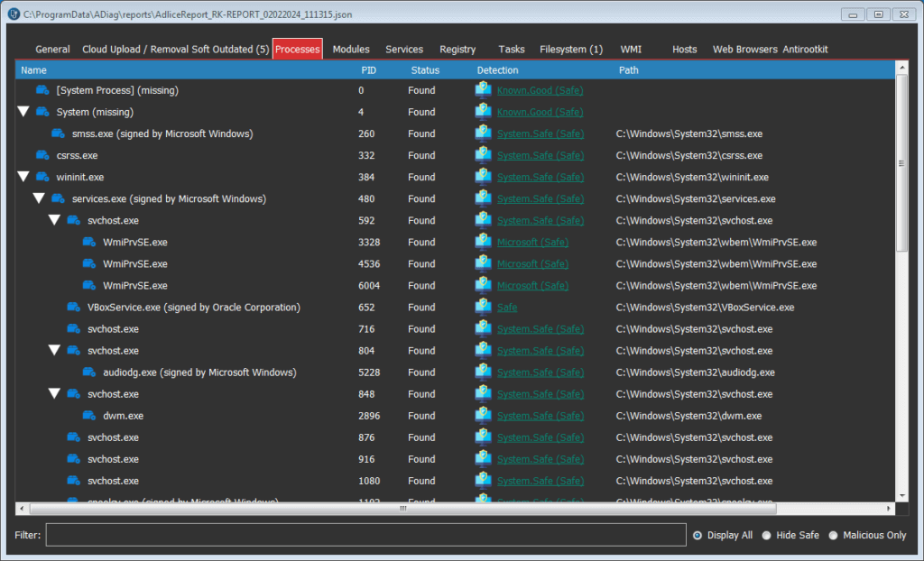Screen dimensions: 924x561
Task: Click the process icon next to wininit.exe
Action: click(42, 177)
